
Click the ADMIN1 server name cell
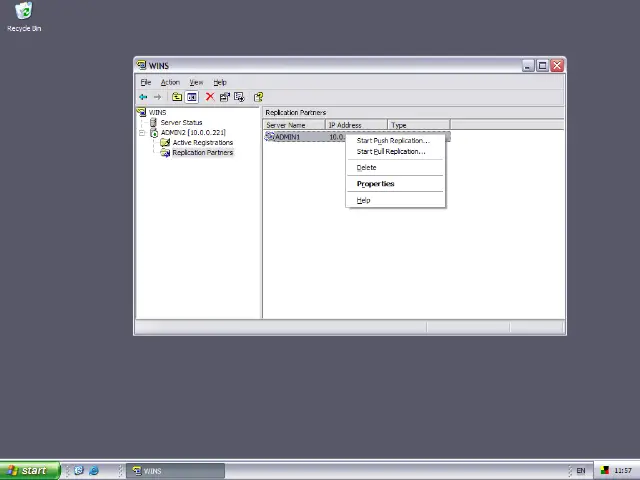pyautogui.click(x=287, y=137)
